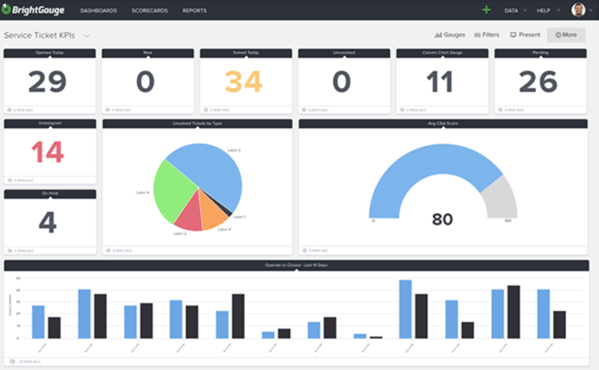599x370 pixels.
Task: Click the number 4 in On Hold
Action: [x=48, y=222]
